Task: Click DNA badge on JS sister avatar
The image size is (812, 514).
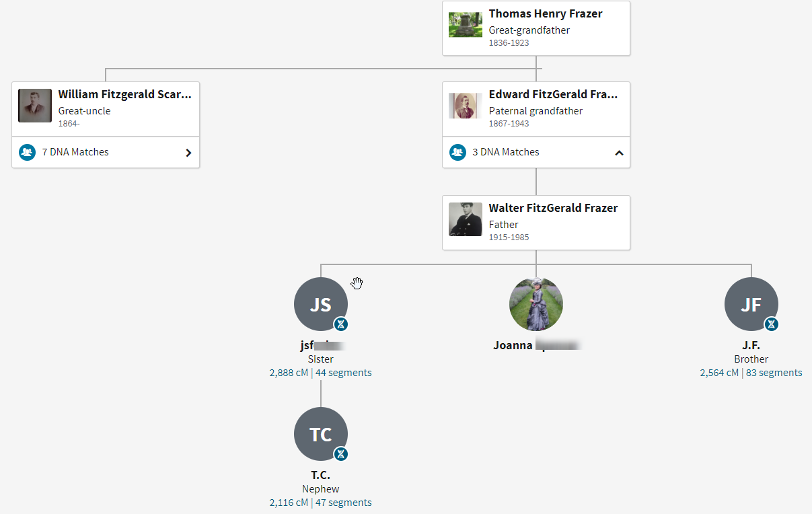Action: 341,324
